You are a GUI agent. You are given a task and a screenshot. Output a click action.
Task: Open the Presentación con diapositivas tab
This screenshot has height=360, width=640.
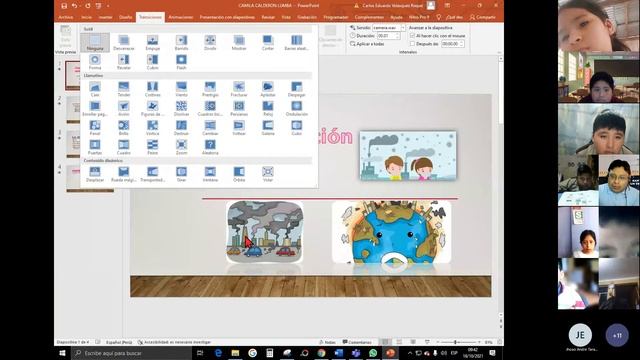click(227, 17)
